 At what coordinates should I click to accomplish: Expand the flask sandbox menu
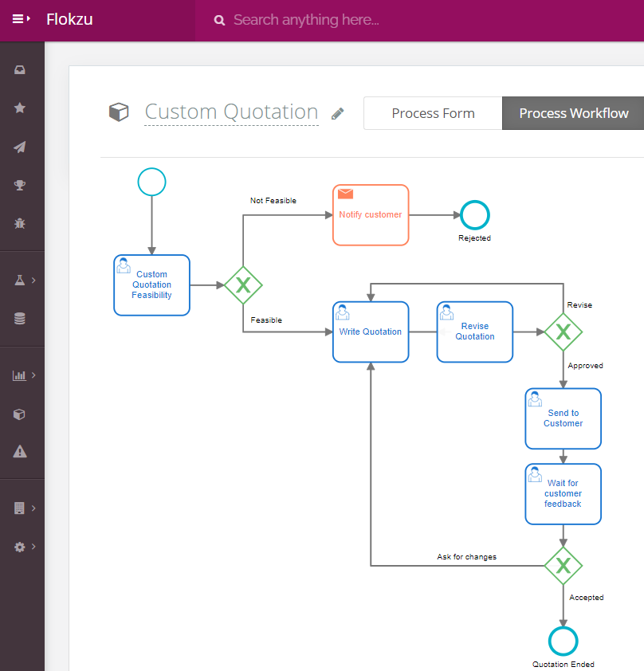pos(22,281)
